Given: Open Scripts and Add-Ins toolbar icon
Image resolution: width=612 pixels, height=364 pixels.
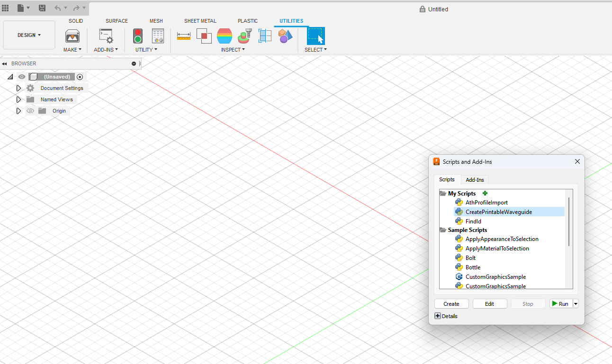Looking at the screenshot, I should tap(106, 36).
